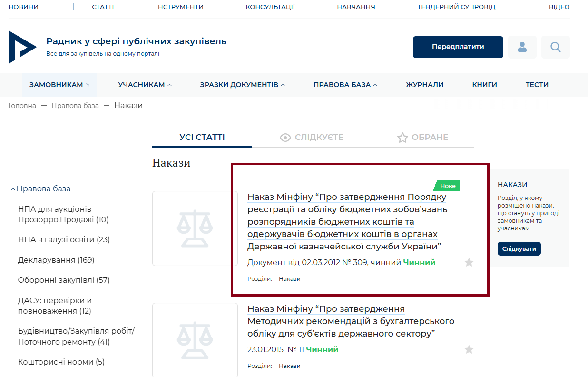The height and width of the screenshot is (377, 588).
Task: Expand the Замовникам dropdown menu
Action: point(59,85)
